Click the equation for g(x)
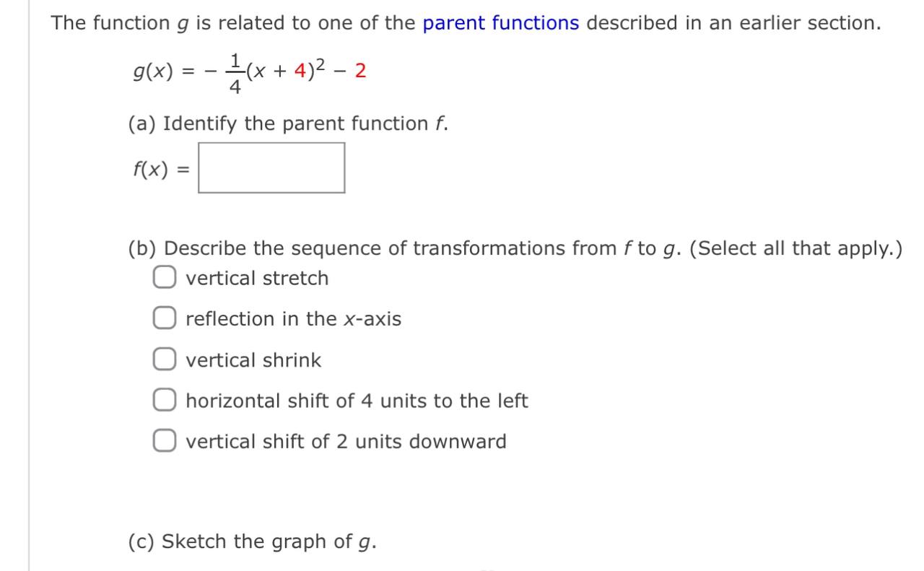Image resolution: width=924 pixels, height=571 pixels. (249, 70)
